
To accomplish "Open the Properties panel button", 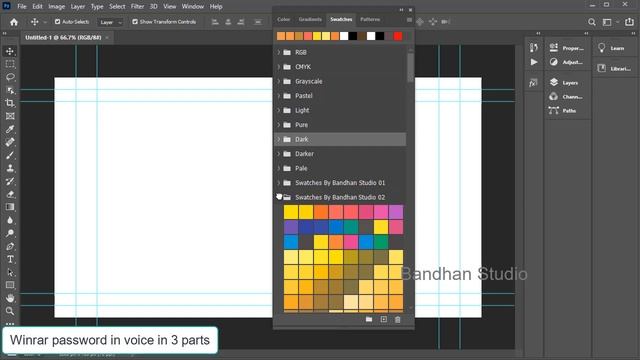I will [567, 48].
